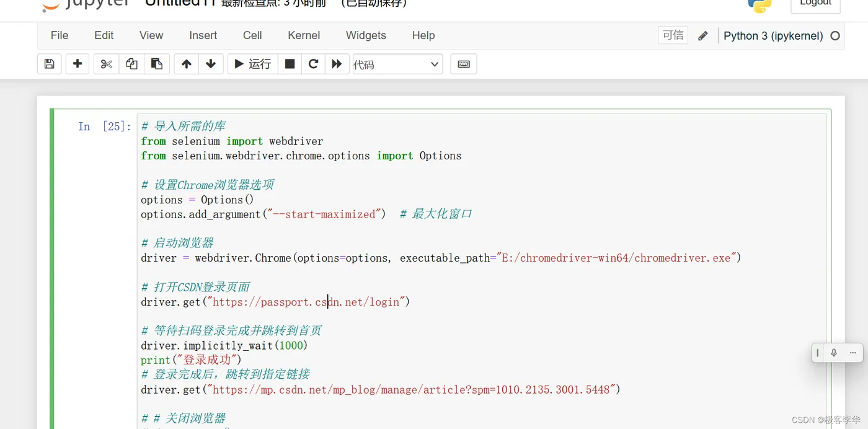Restart the kernel using the refresh icon
The image size is (868, 429).
313,64
